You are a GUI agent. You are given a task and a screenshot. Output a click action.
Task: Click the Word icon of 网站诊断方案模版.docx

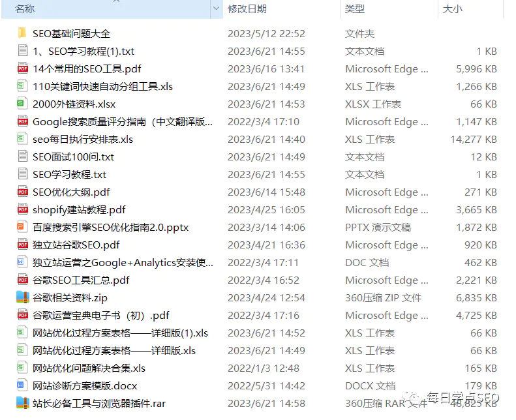pyautogui.click(x=22, y=385)
